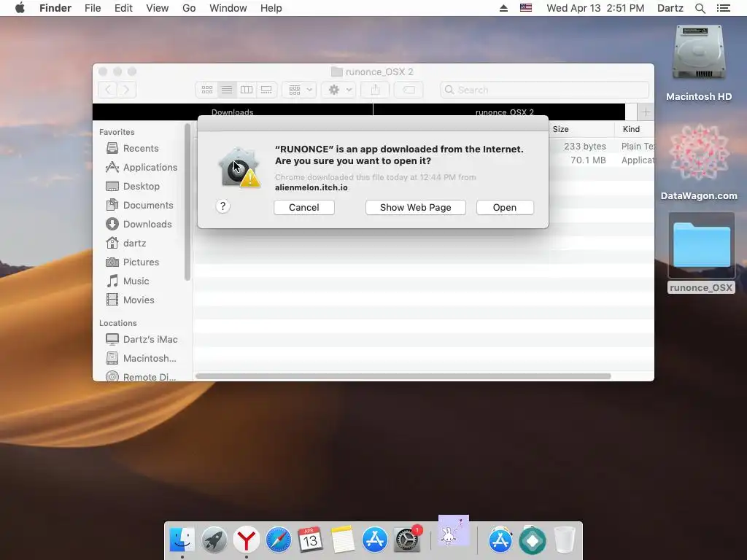
Task: Open the Finder menu
Action: (55, 8)
